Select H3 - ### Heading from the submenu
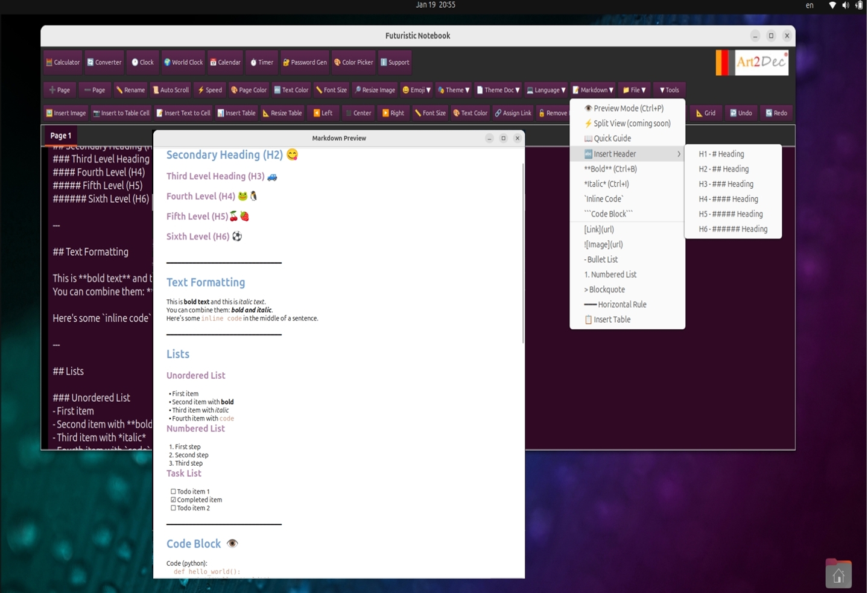 (x=726, y=184)
